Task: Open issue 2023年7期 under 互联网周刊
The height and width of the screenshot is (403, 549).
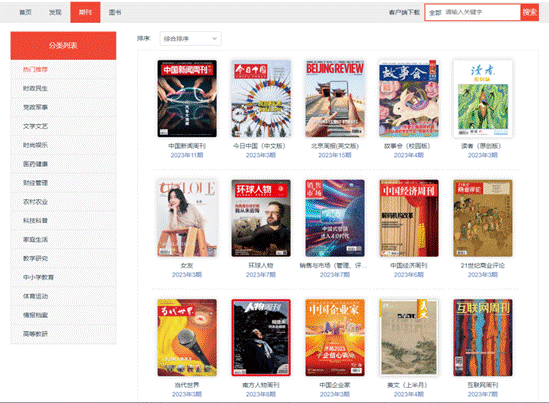Action: click(483, 394)
